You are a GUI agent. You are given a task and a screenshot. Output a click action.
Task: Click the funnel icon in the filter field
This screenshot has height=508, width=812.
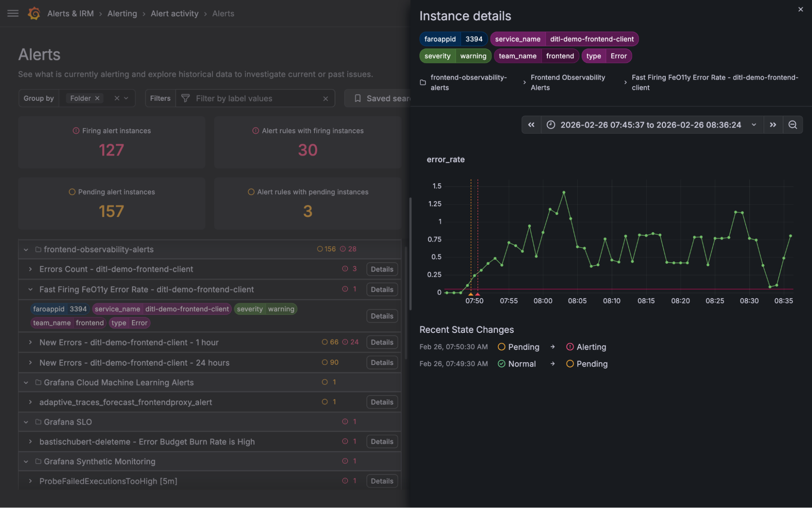tap(186, 98)
